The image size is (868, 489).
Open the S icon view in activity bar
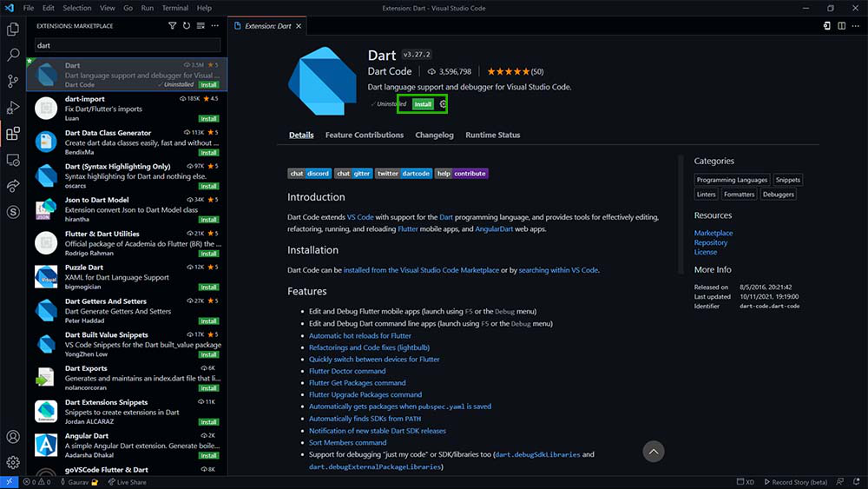coord(13,212)
